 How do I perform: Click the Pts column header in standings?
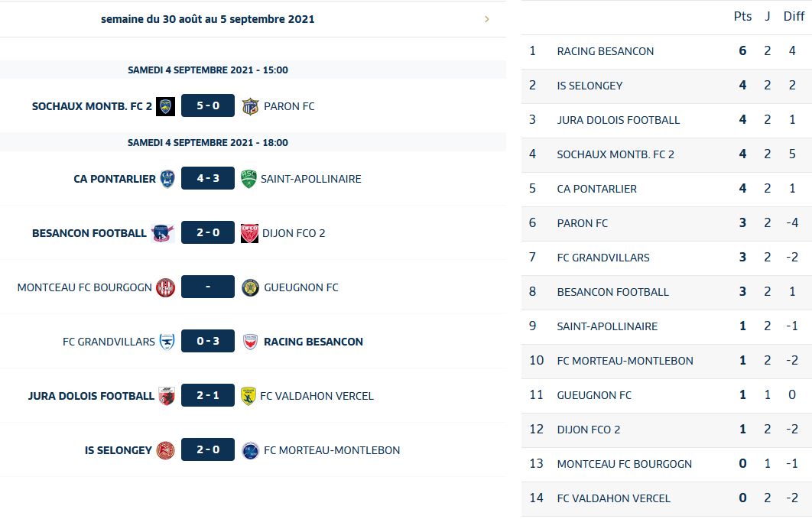pyautogui.click(x=742, y=16)
